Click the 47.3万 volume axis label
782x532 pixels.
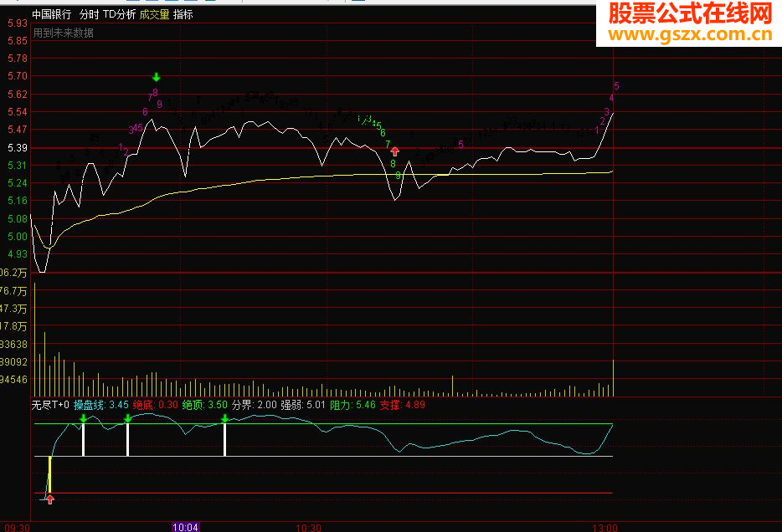click(x=13, y=309)
